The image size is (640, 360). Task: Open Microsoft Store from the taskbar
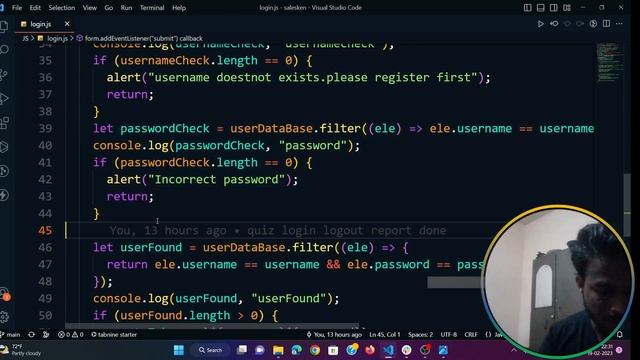pos(333,350)
